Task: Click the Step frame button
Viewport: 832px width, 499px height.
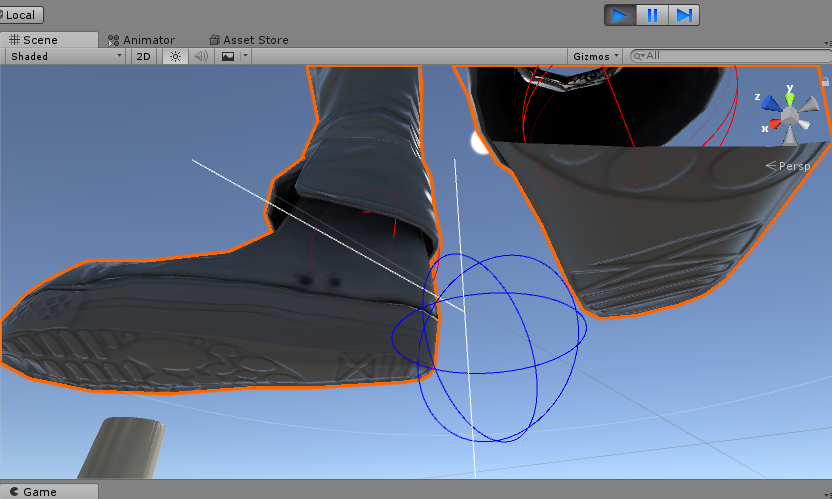Action: tap(684, 15)
